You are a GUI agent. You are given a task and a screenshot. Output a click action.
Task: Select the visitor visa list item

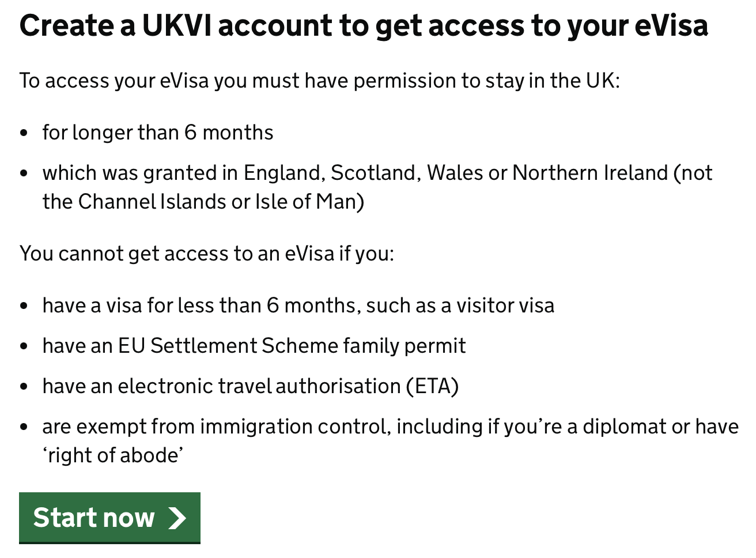pyautogui.click(x=298, y=306)
